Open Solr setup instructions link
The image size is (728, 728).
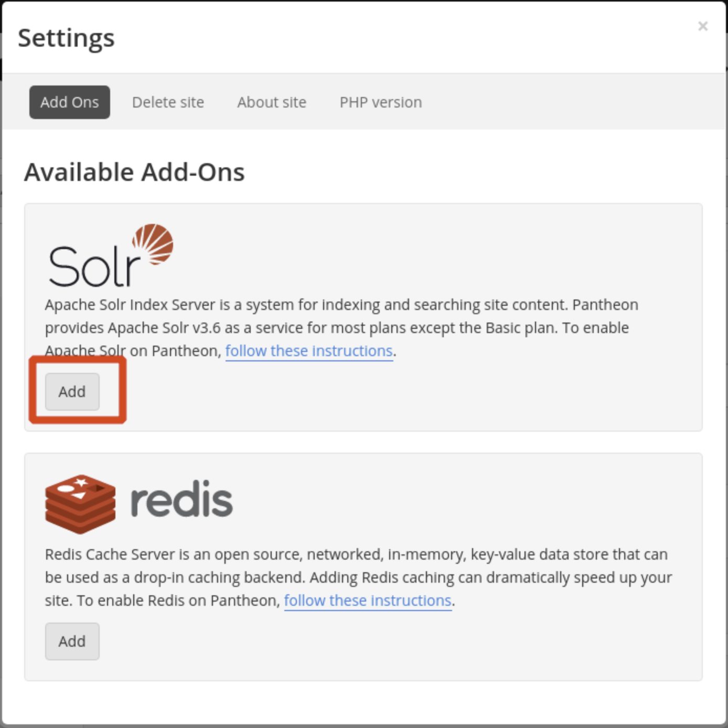coord(309,350)
